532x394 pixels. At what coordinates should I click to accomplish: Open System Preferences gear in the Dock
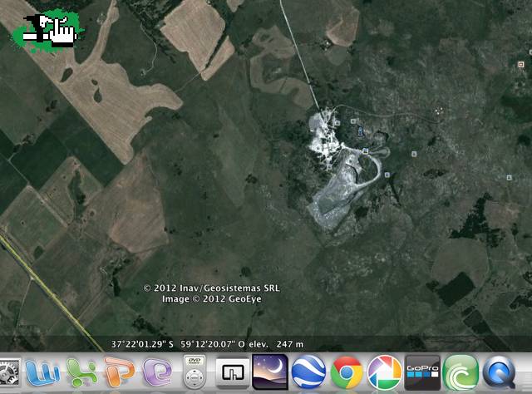(x=9, y=372)
